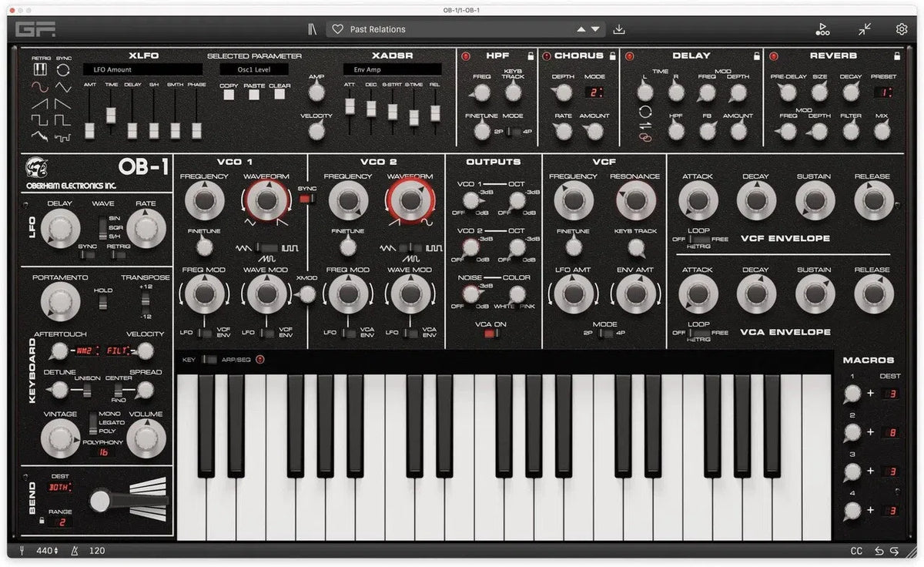Click the CLEAR button in Selected Parameter
The width and height of the screenshot is (924, 567).
click(x=279, y=94)
